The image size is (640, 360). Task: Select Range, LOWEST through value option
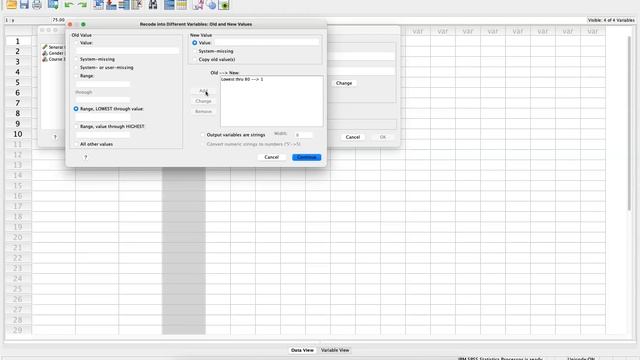(76, 109)
